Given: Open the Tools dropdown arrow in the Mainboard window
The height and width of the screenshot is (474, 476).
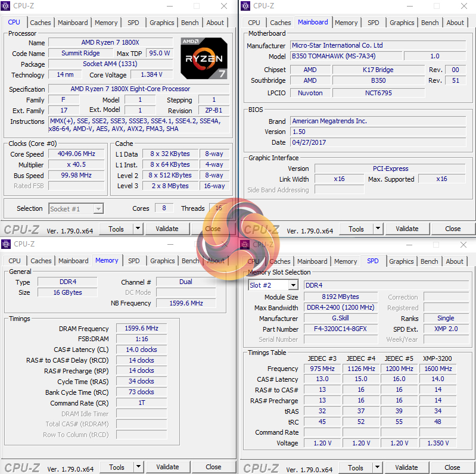Looking at the screenshot, I should [378, 229].
